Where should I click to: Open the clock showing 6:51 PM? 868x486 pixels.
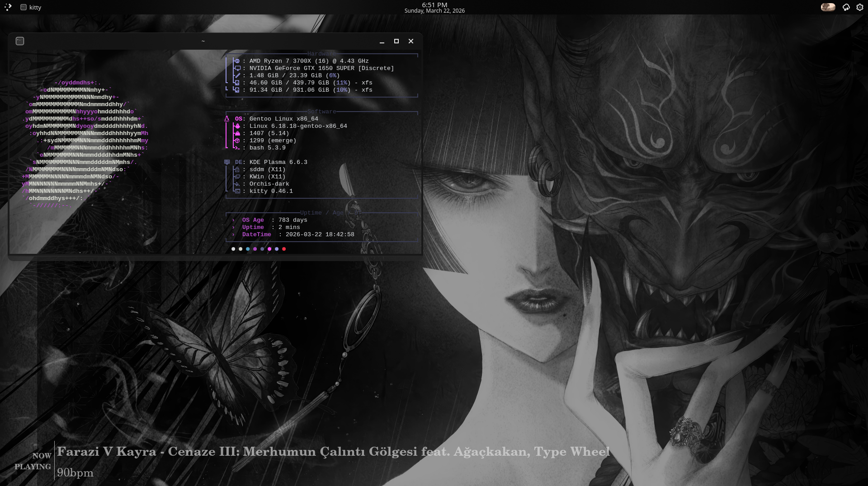[434, 7]
